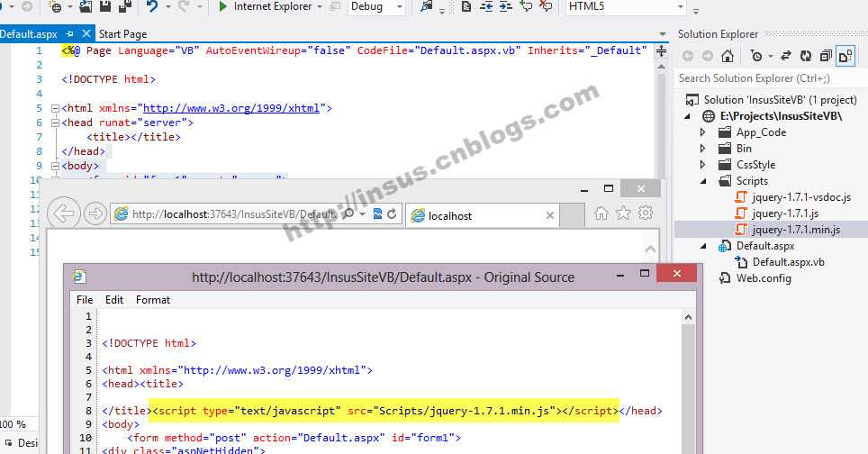Click the Decrease Indent toolbar icon
868x454 pixels.
486,6
